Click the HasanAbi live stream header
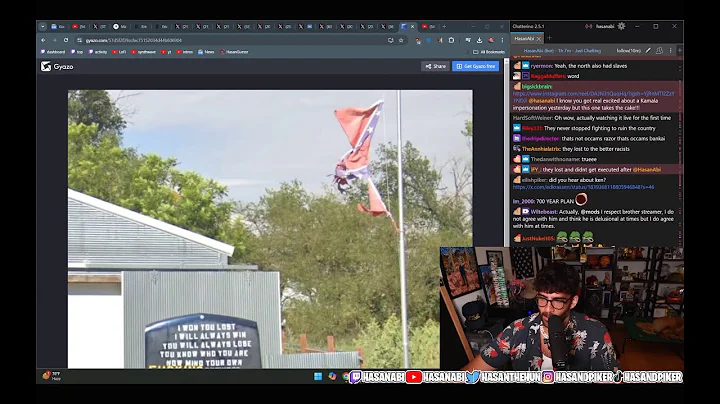Screen dimensions: 720x404 pos(562,50)
